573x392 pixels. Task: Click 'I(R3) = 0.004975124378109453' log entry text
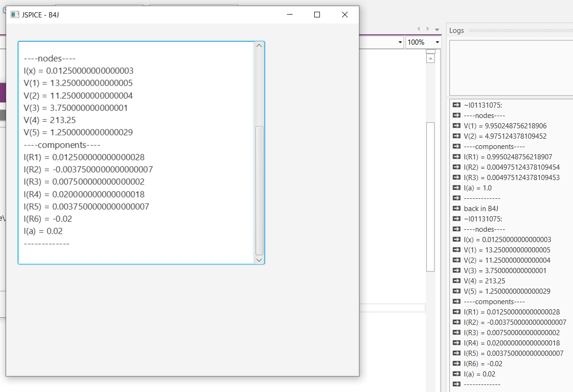[x=512, y=178]
